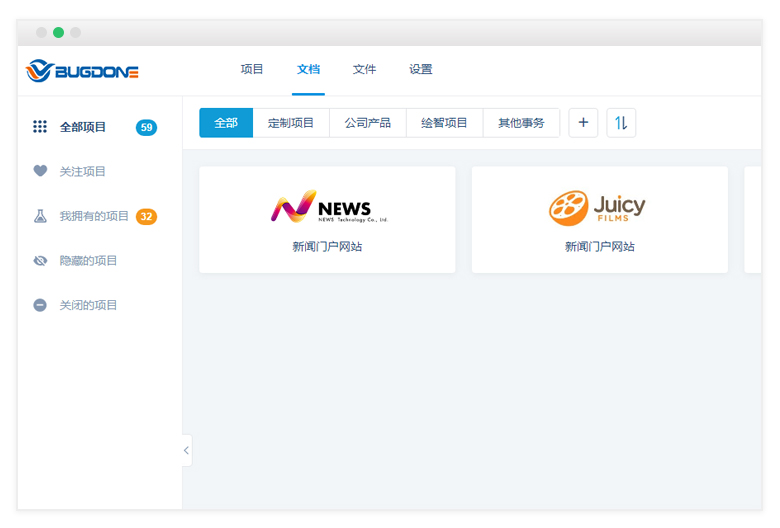
Task: Click the grid icon beside 全部项目
Action: tap(40, 127)
